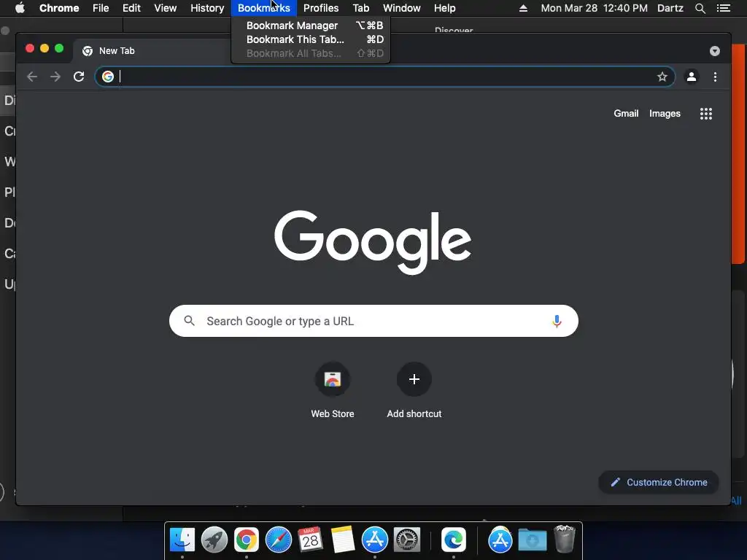Open the Help menu
The image size is (747, 560).
[444, 8]
